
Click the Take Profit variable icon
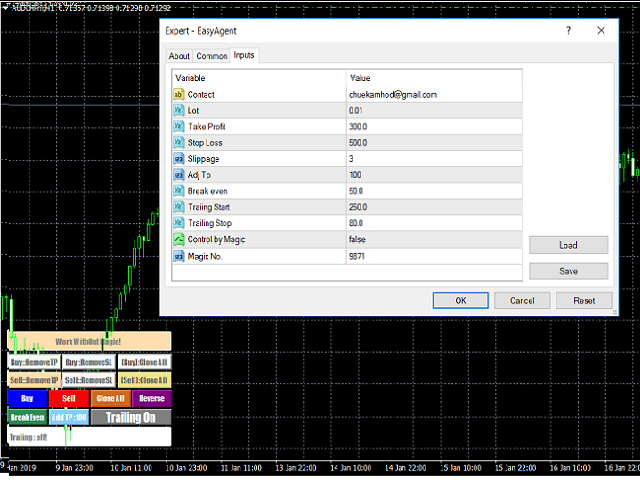(178, 127)
